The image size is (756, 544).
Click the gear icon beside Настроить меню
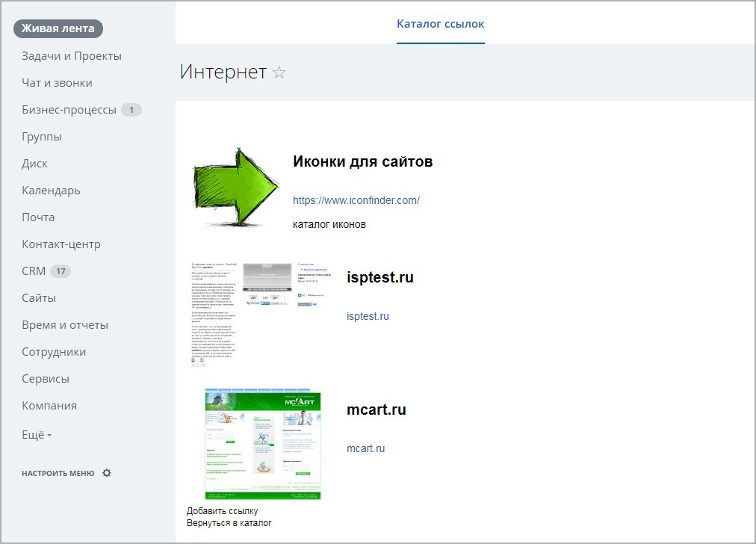[107, 473]
